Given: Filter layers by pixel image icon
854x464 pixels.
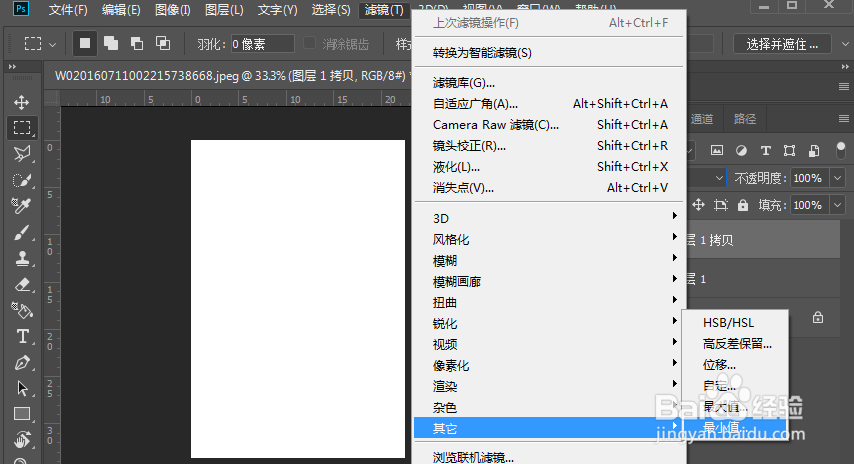Looking at the screenshot, I should [x=717, y=150].
